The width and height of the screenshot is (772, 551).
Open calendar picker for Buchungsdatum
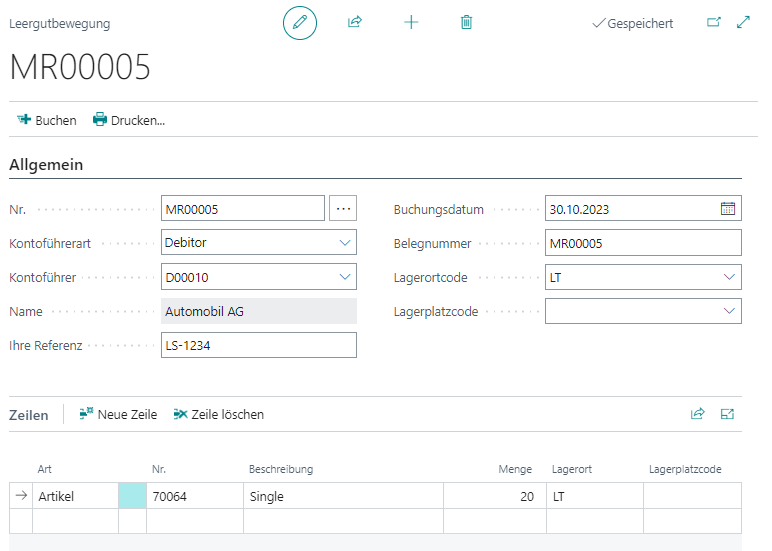click(x=728, y=209)
